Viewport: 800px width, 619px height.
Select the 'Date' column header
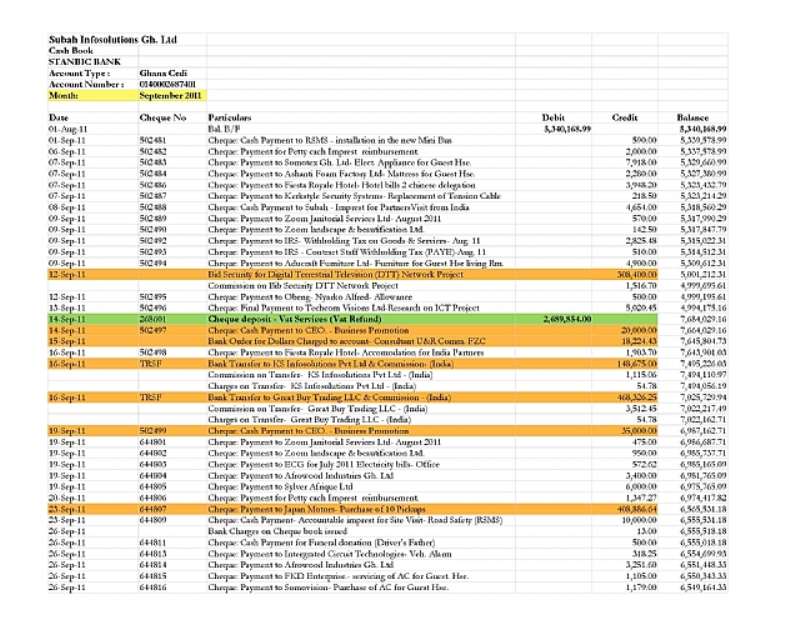(59, 117)
